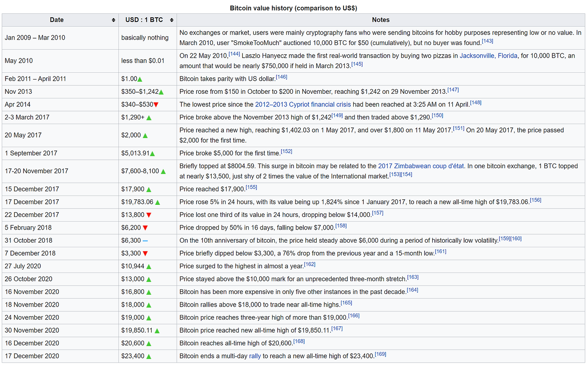Select the red down arrow beside $3,300
The height and width of the screenshot is (365, 588).
coord(145,254)
